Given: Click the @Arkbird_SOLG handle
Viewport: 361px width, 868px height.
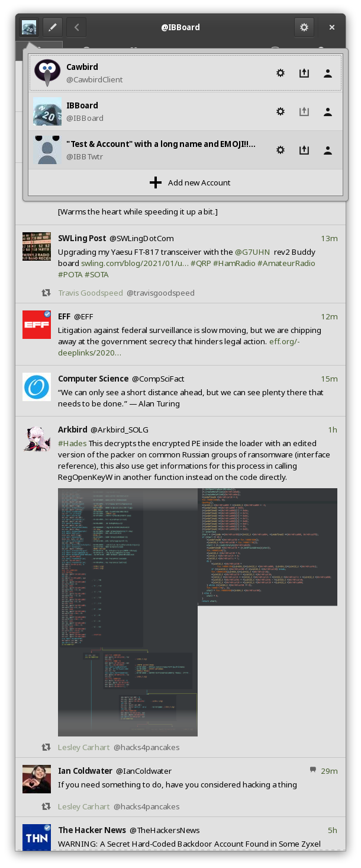Looking at the screenshot, I should [120, 430].
